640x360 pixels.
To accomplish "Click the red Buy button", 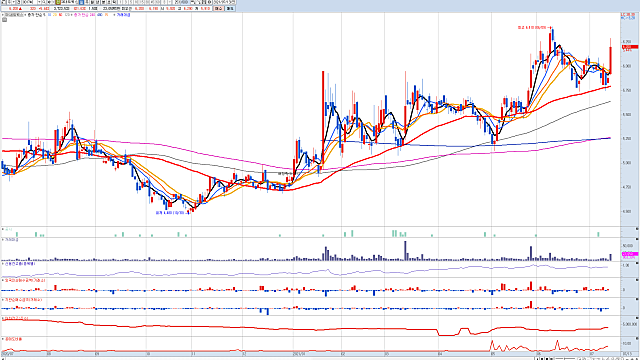I will coord(218,8).
